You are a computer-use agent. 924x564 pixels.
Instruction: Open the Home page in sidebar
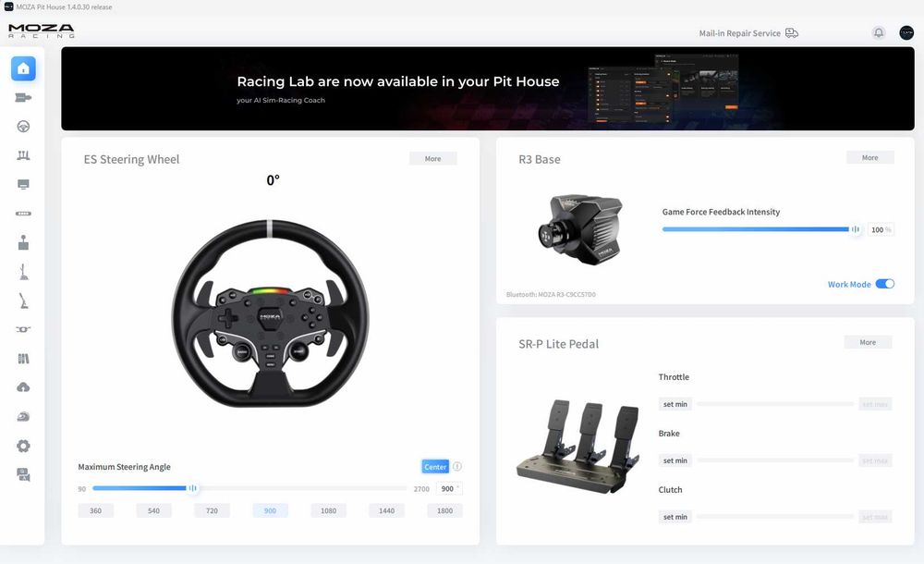[x=24, y=68]
